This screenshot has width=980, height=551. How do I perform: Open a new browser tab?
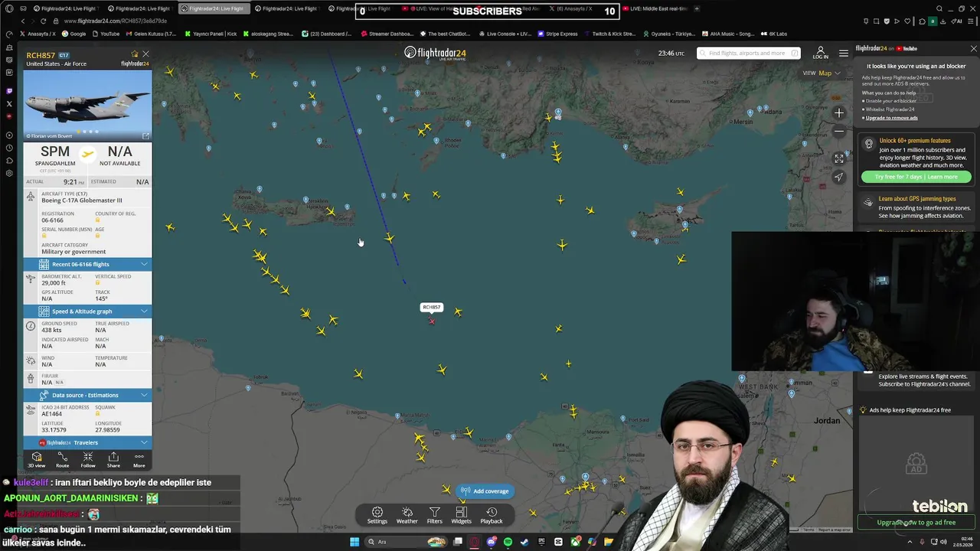click(697, 8)
